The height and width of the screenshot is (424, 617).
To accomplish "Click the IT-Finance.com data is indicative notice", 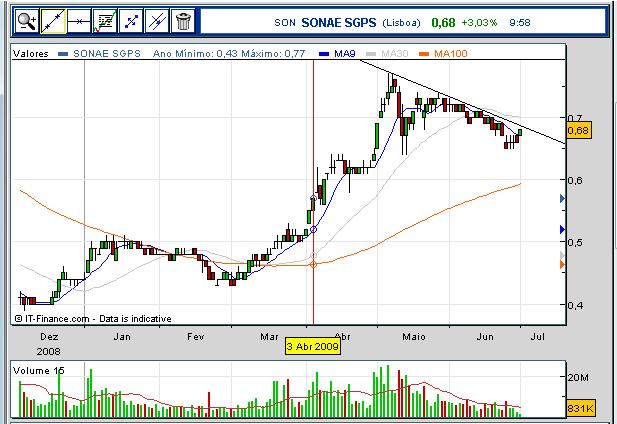I will [93, 319].
